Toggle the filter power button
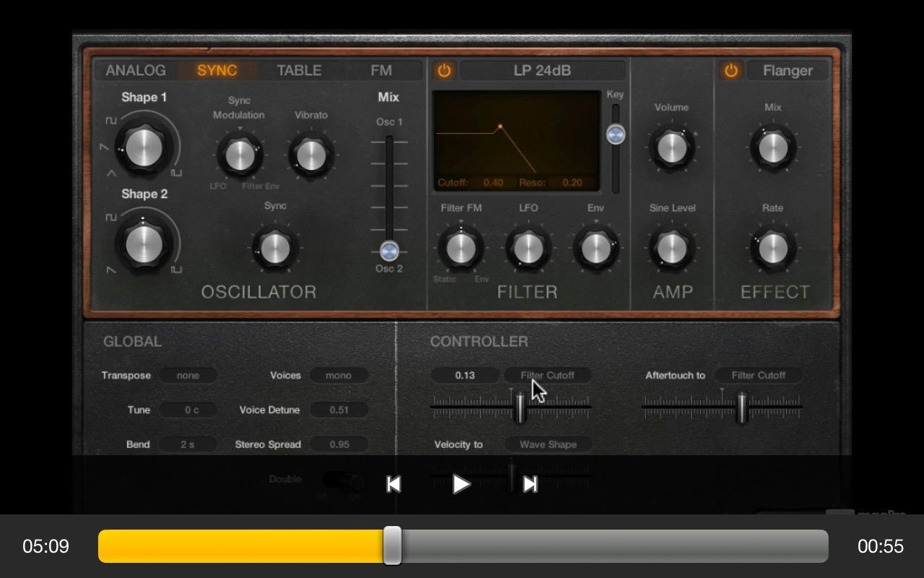Screen dimensions: 924x578 [444, 70]
